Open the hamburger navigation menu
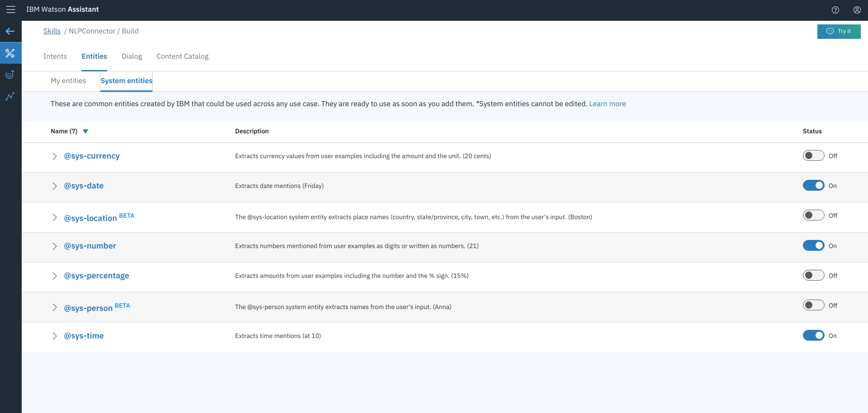868x413 pixels. tap(11, 9)
